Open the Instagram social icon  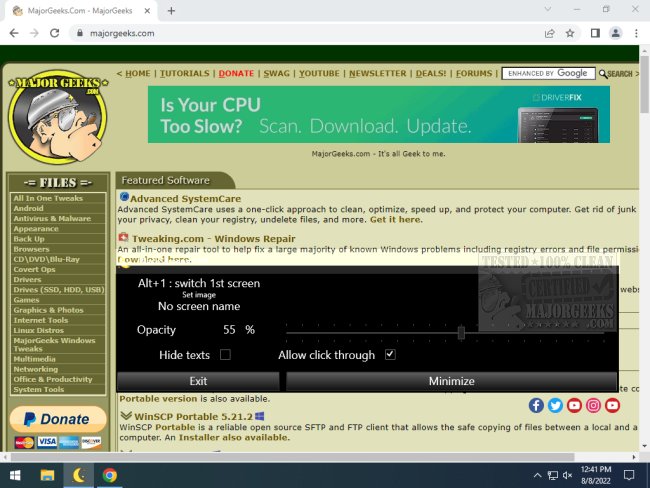click(x=593, y=405)
